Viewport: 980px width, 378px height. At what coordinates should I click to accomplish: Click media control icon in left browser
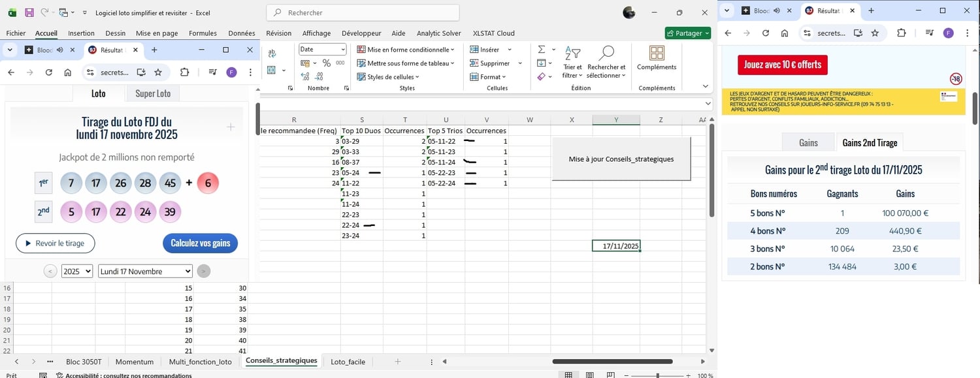212,72
